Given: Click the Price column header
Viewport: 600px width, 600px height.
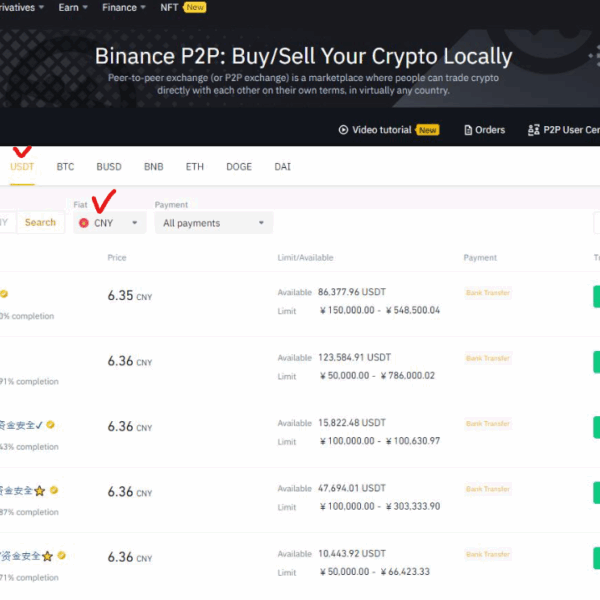Looking at the screenshot, I should [117, 258].
